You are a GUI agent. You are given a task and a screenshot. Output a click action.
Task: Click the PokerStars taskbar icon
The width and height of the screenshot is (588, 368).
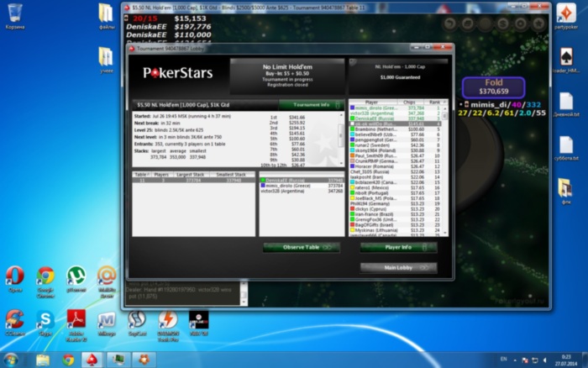click(x=92, y=360)
